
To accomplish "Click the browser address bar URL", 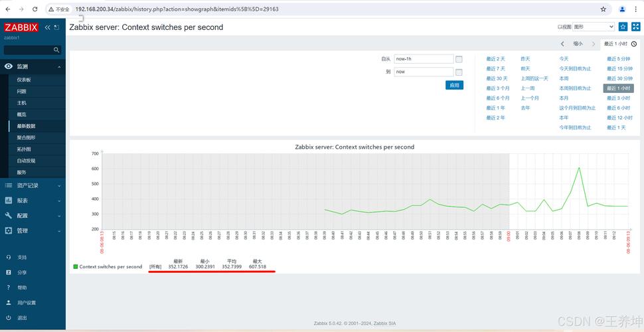I will coord(177,9).
